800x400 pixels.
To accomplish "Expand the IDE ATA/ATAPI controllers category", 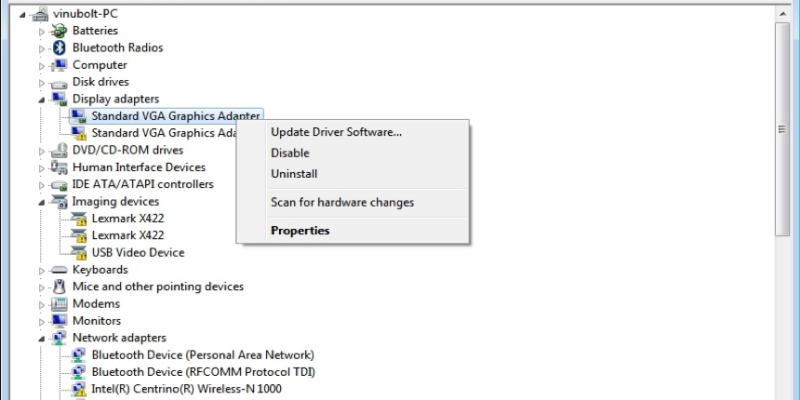I will pos(42,185).
